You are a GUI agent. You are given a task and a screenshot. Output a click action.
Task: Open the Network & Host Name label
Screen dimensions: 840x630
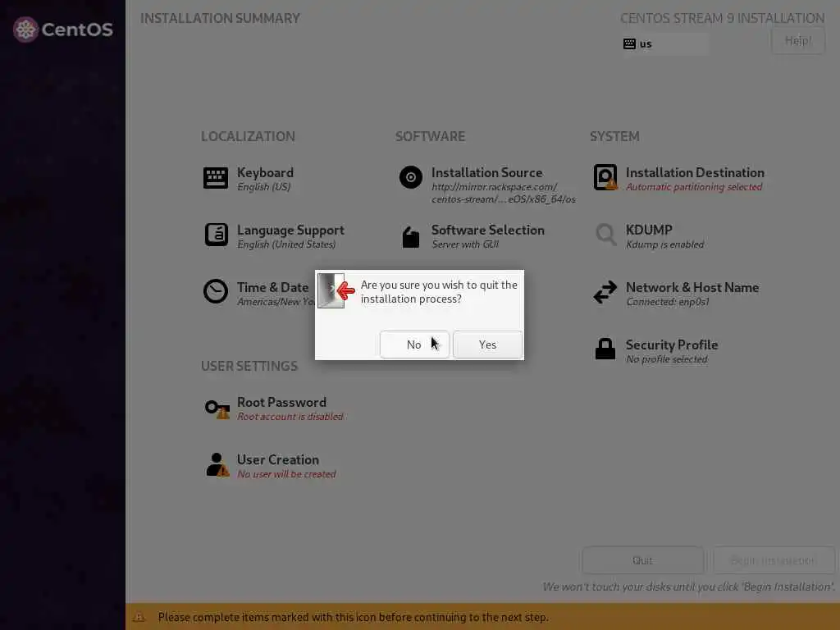point(692,287)
